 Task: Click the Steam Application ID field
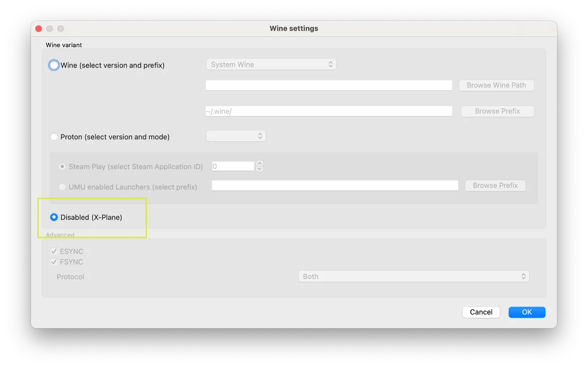[x=232, y=166]
